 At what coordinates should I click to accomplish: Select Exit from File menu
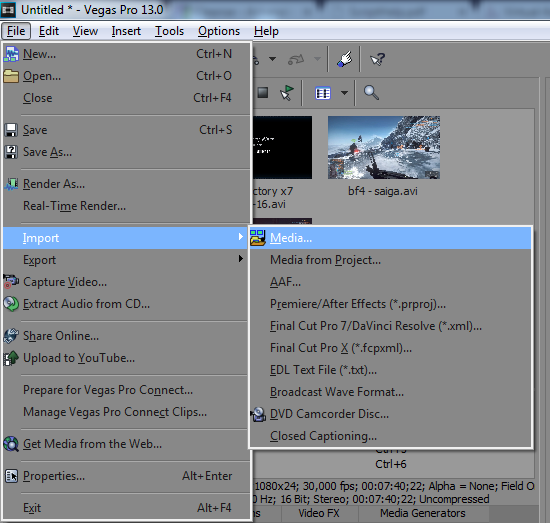pos(126,508)
